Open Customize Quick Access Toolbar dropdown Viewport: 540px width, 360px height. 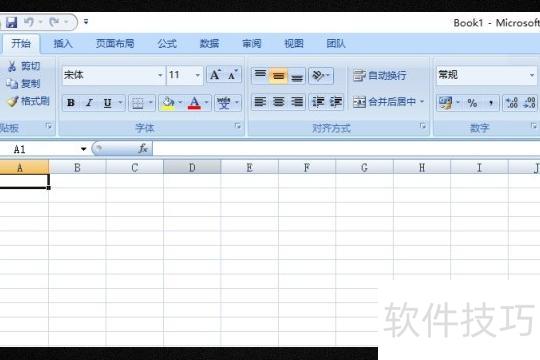click(x=86, y=22)
